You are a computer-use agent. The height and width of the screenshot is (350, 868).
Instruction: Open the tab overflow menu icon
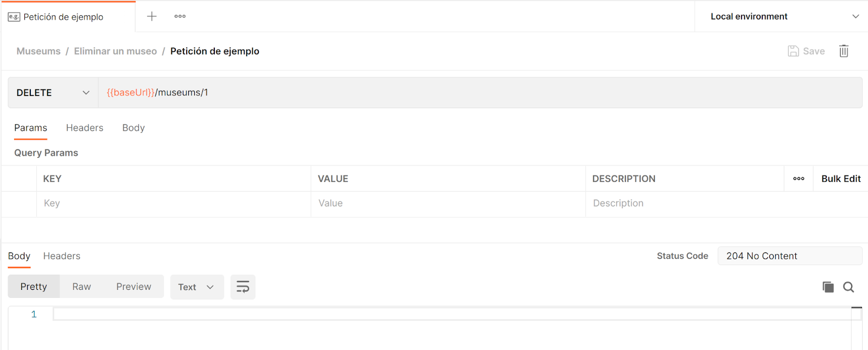pyautogui.click(x=180, y=16)
